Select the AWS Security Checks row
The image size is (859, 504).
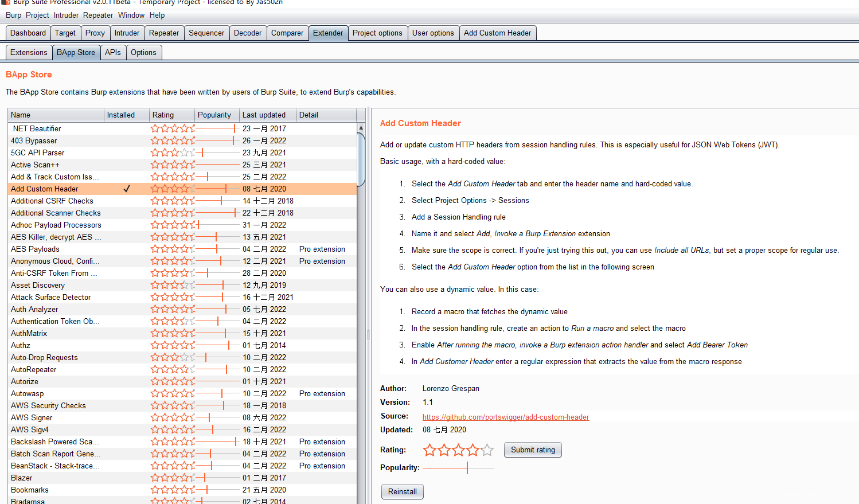tap(182, 405)
